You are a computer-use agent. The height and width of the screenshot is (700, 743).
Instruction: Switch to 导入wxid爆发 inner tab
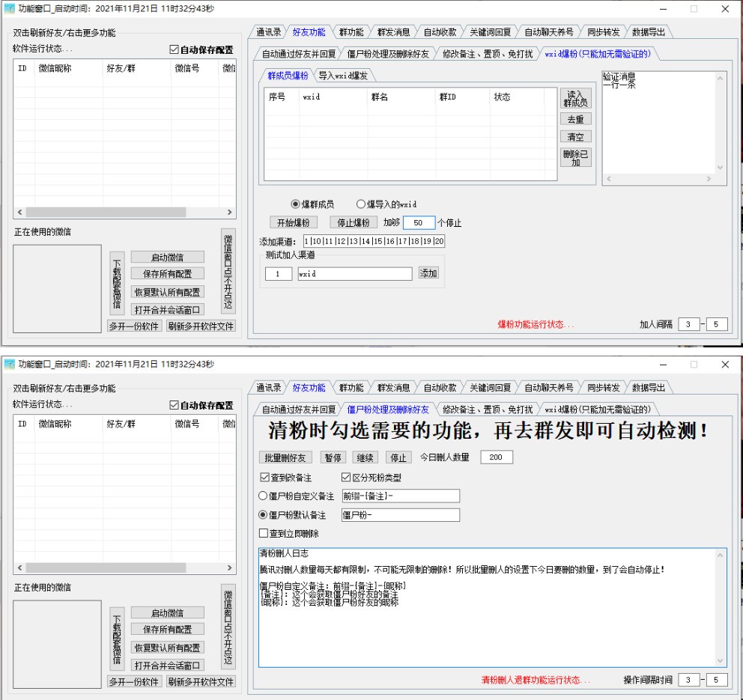coord(342,76)
